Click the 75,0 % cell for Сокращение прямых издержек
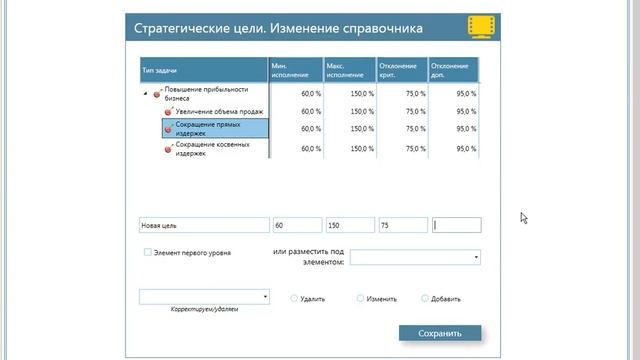The image size is (640, 360). (x=415, y=129)
